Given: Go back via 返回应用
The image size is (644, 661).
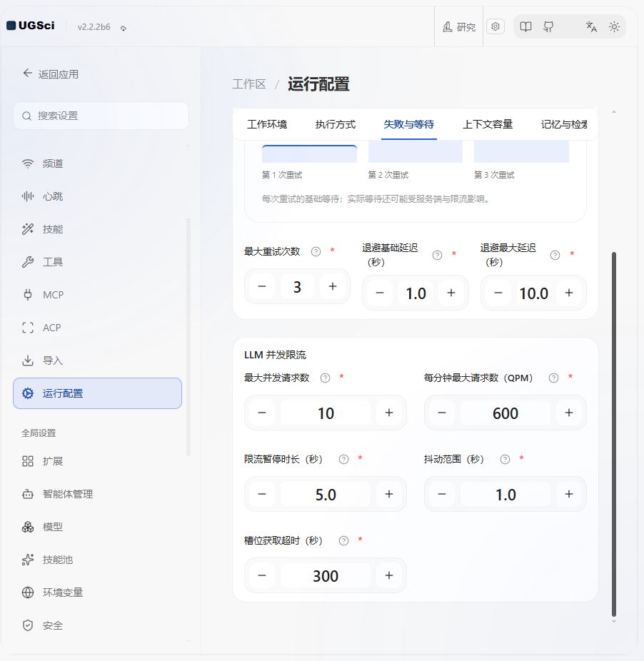Looking at the screenshot, I should 51,74.
